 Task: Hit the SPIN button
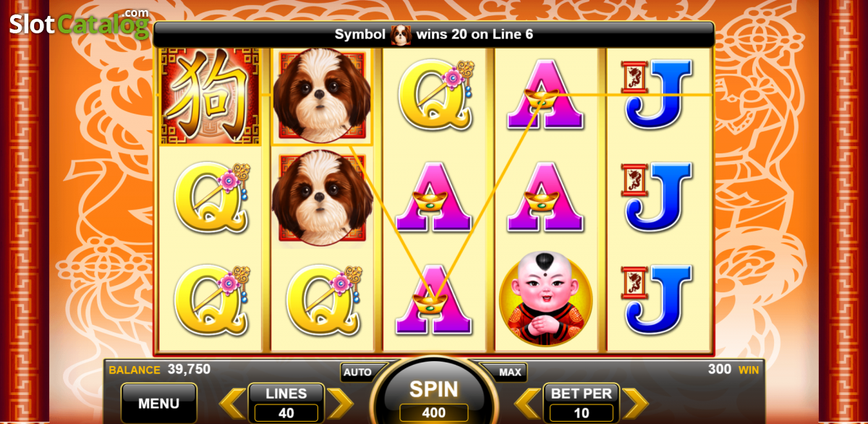click(434, 391)
